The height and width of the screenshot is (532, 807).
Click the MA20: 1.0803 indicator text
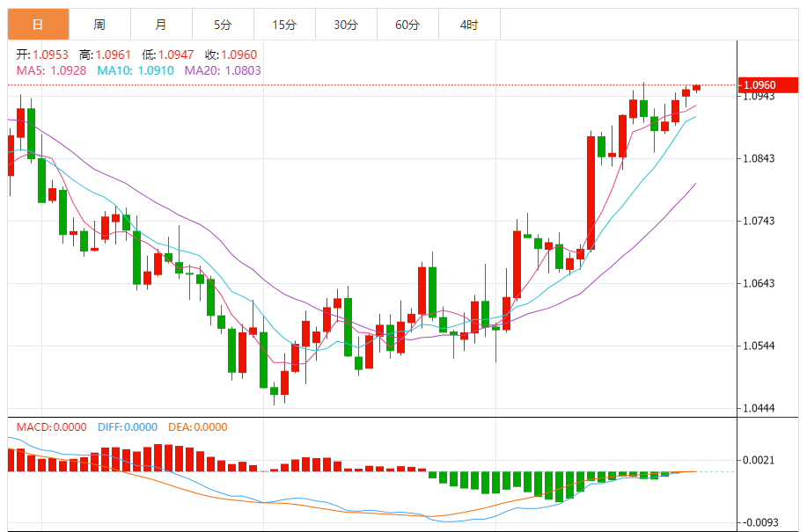(223, 70)
